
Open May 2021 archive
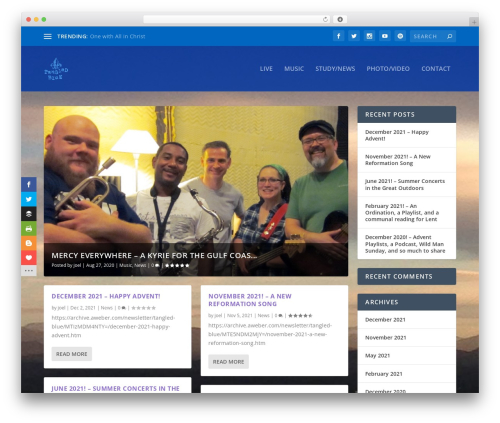pos(377,356)
